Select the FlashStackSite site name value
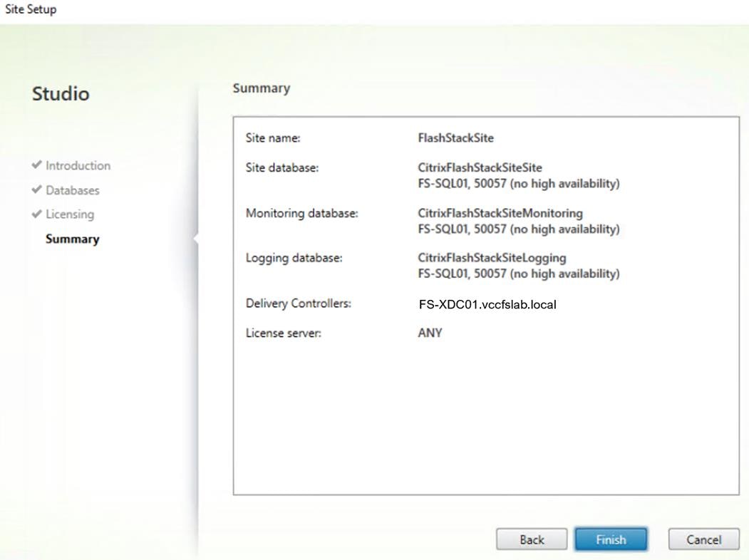The width and height of the screenshot is (749, 560). point(455,138)
